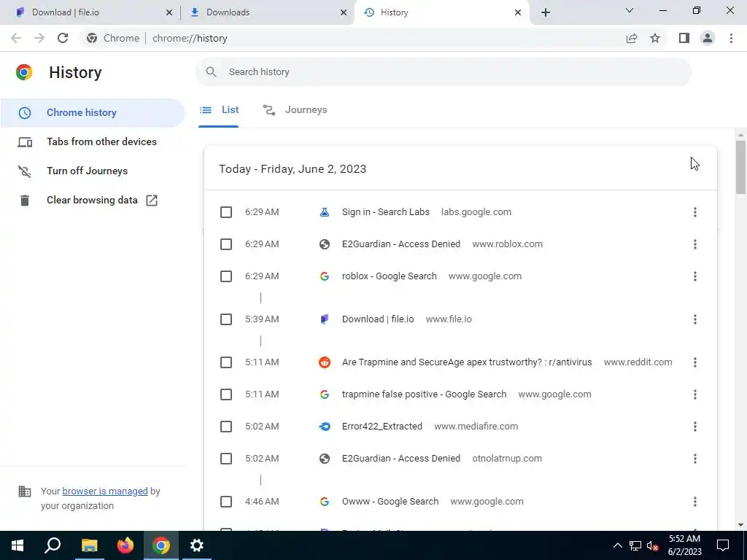Open the Windows Start menu

click(x=18, y=545)
